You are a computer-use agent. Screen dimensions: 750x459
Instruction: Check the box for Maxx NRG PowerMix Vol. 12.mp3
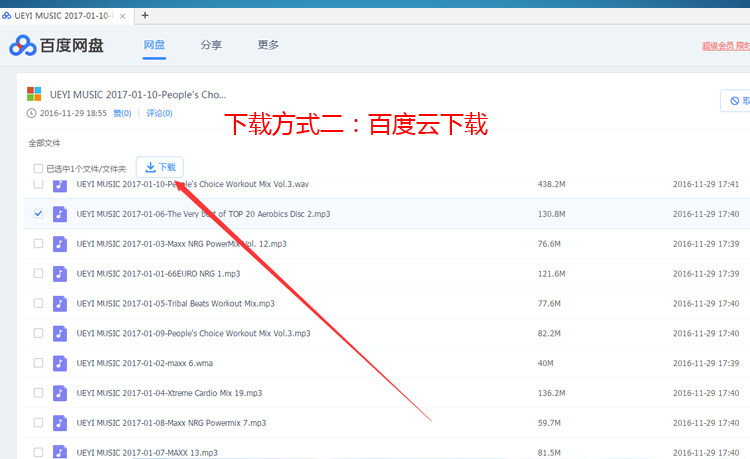(x=38, y=244)
